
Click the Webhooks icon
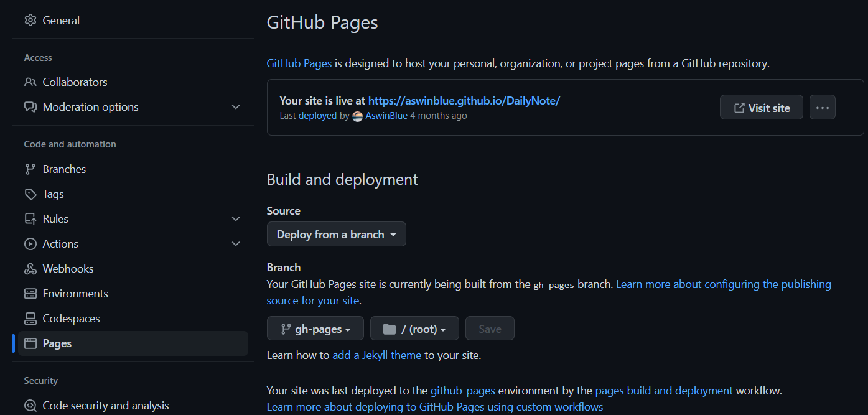point(30,269)
